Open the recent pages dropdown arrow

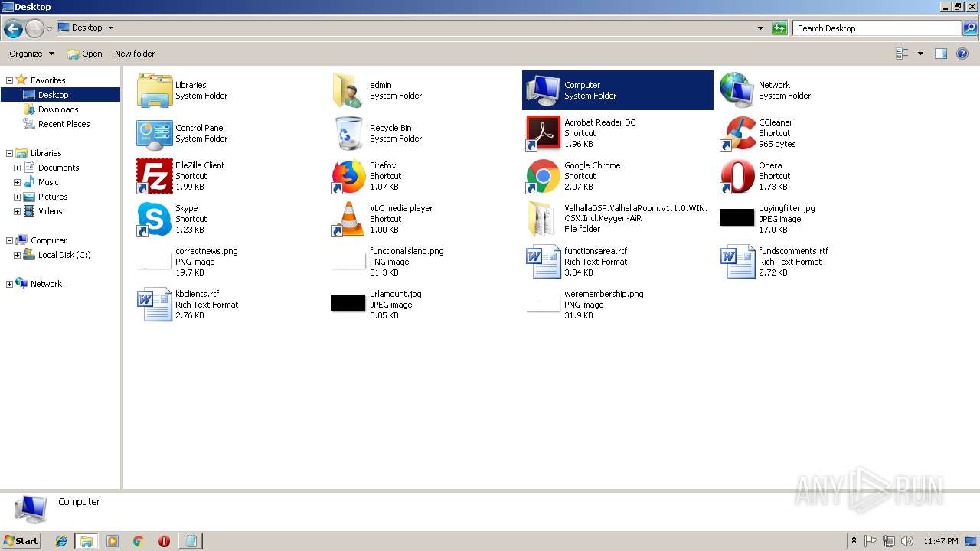pyautogui.click(x=49, y=29)
